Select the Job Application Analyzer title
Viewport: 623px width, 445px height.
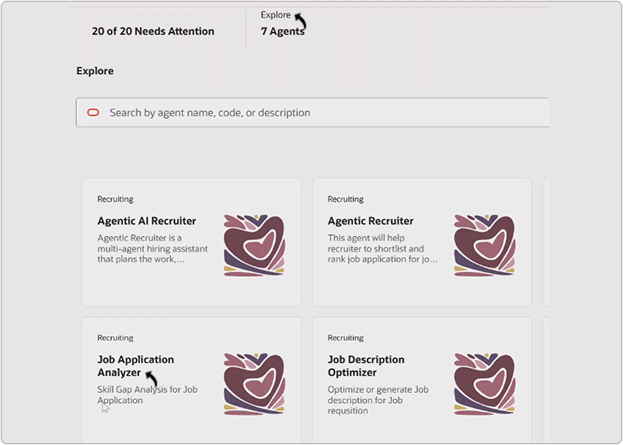[x=135, y=366]
